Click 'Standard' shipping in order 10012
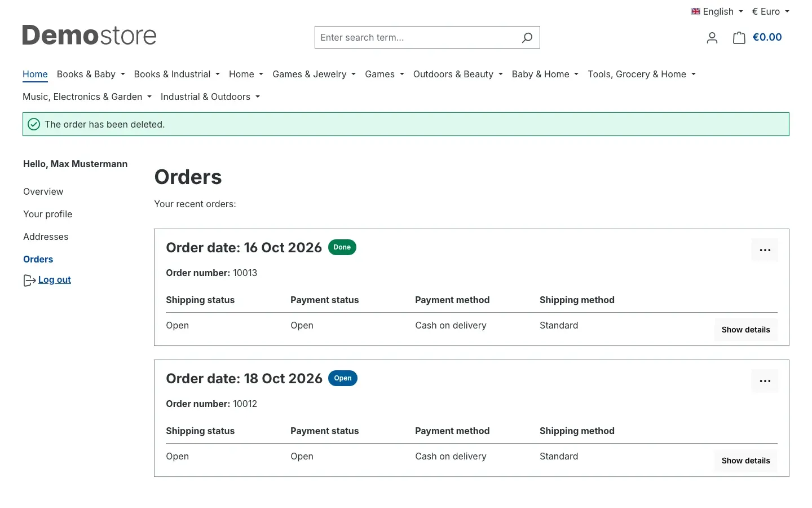The height and width of the screenshot is (508, 812). tap(559, 456)
